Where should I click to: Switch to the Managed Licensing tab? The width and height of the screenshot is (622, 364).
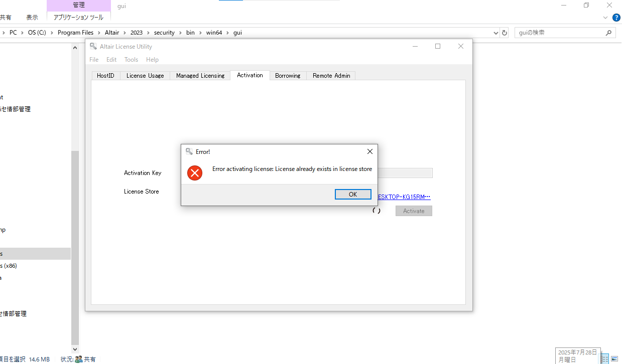click(200, 76)
